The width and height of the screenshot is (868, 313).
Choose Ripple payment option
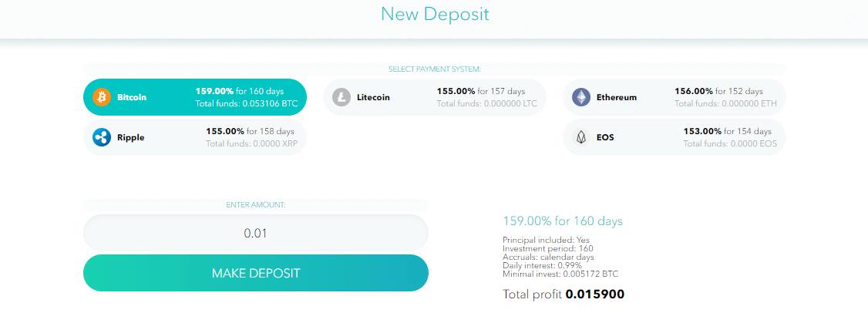click(x=195, y=137)
